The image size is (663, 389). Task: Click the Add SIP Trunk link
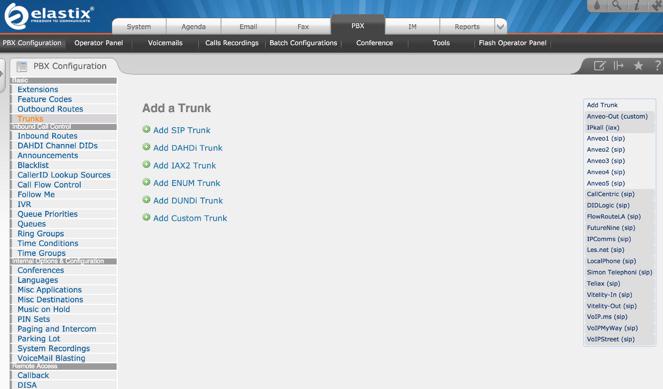[182, 130]
